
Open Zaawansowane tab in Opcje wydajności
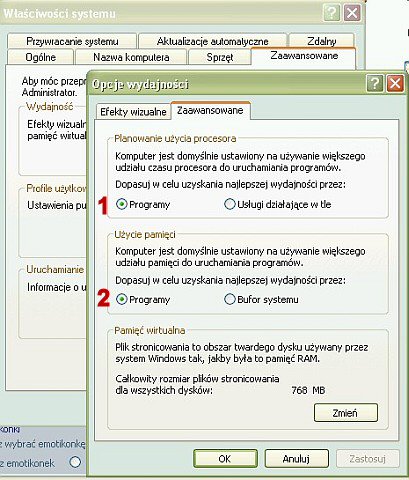pos(210,110)
